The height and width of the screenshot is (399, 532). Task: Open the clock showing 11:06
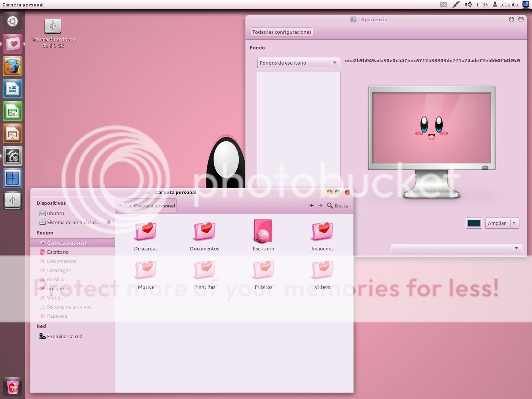pos(482,5)
